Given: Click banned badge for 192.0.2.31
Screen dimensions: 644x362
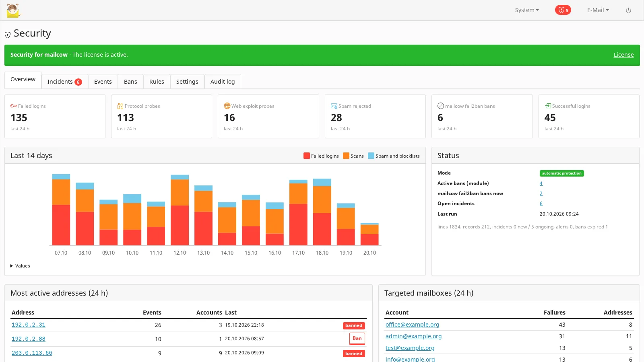Looking at the screenshot, I should coord(354,326).
